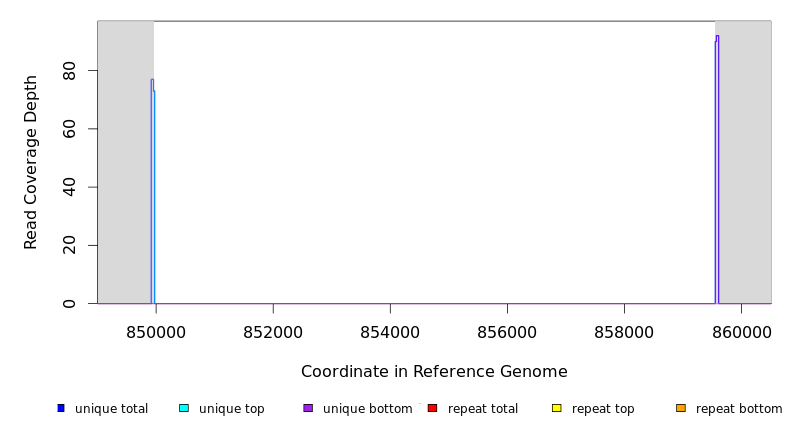The width and height of the screenshot is (792, 432).
Task: Click the 860000 x-axis tick label
Action: point(741,331)
